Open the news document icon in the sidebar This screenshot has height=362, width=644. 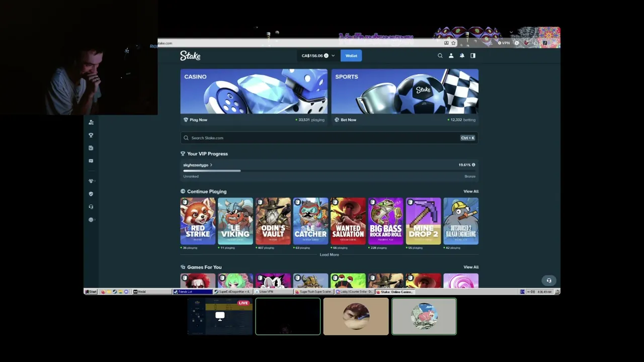tap(91, 148)
